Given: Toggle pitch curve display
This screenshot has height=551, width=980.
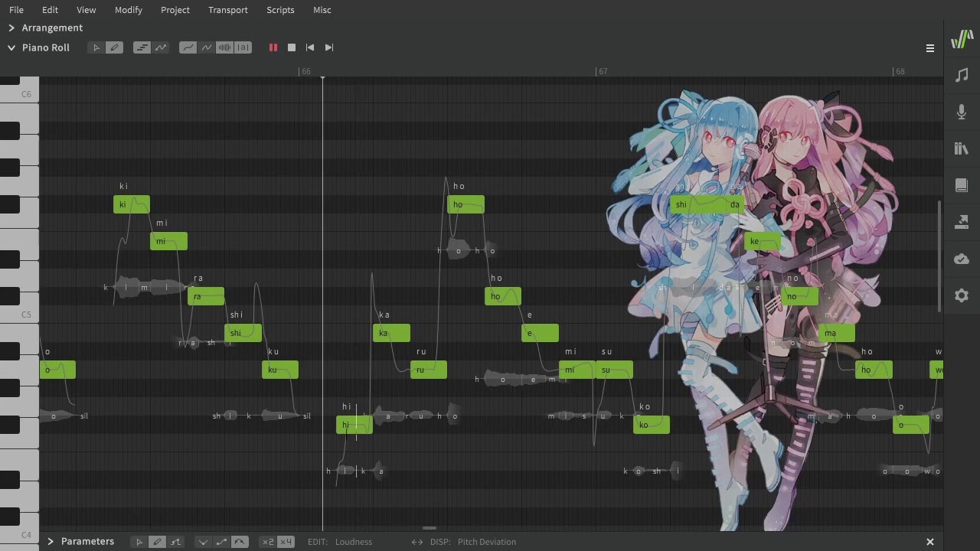Looking at the screenshot, I should click(188, 47).
